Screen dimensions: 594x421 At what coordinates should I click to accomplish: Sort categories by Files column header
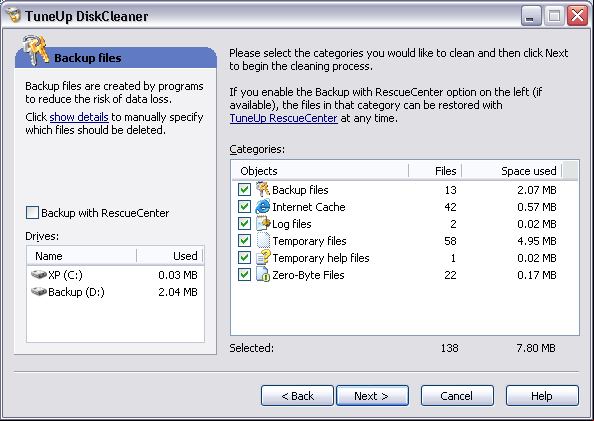tap(435, 171)
